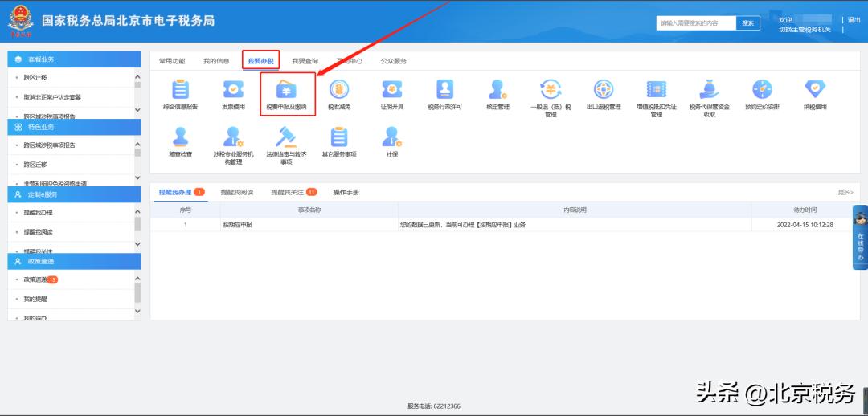
Task: Click the 待办时间 column header
Action: [805, 210]
